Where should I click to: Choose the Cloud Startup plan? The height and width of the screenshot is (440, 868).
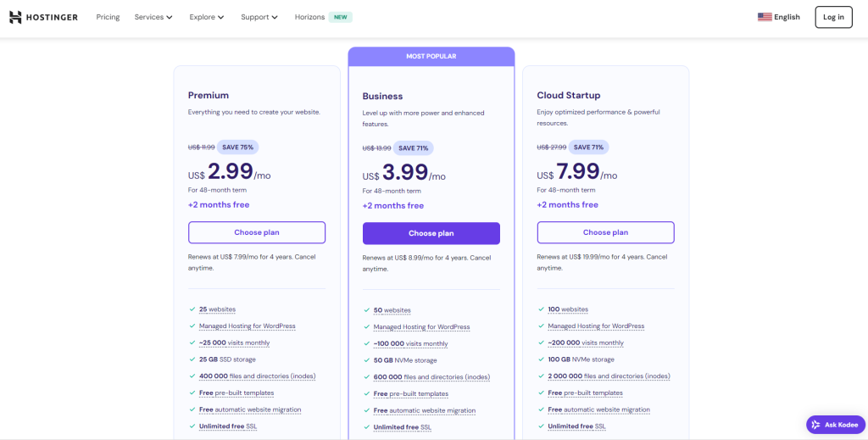point(605,232)
